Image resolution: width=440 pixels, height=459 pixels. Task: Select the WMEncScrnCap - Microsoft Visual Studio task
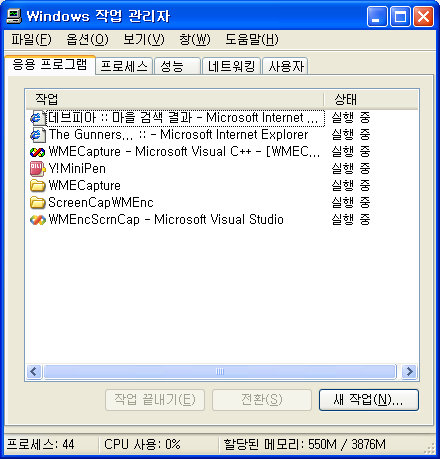click(x=166, y=220)
